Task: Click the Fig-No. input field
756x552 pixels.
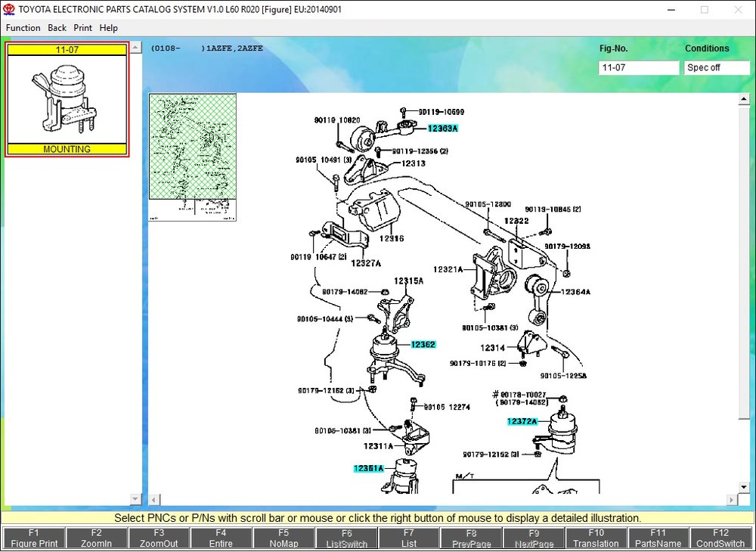Action: (638, 67)
